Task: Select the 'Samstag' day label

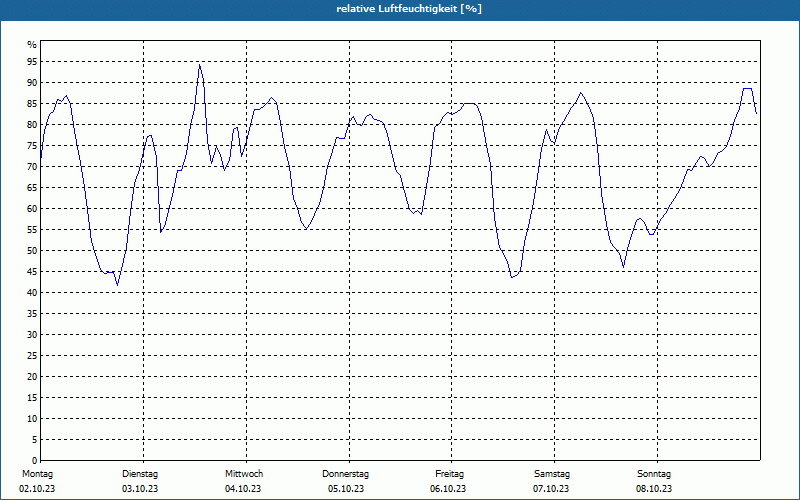Action: (552, 474)
